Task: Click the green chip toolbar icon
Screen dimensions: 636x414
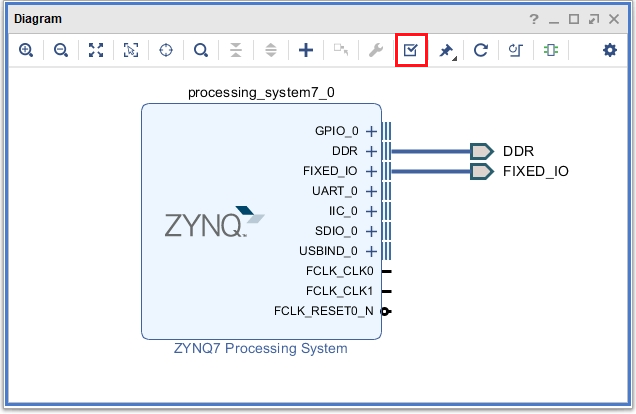Action: (x=551, y=50)
